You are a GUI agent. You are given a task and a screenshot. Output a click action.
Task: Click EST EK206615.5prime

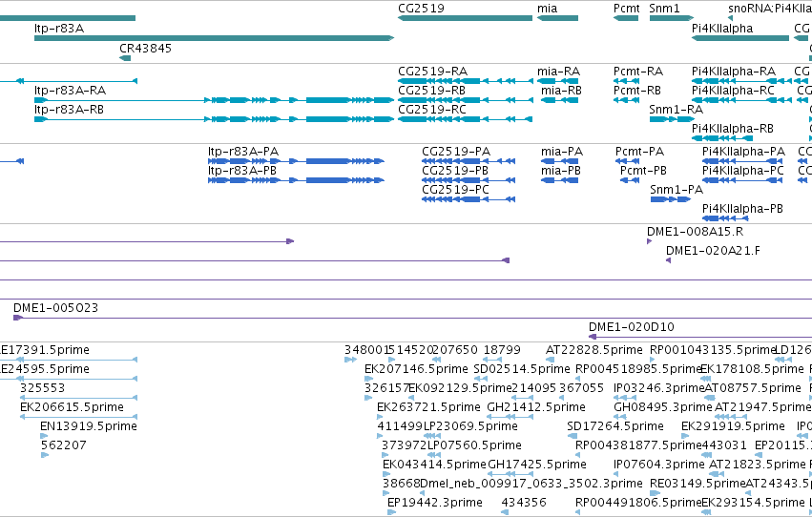click(x=78, y=417)
